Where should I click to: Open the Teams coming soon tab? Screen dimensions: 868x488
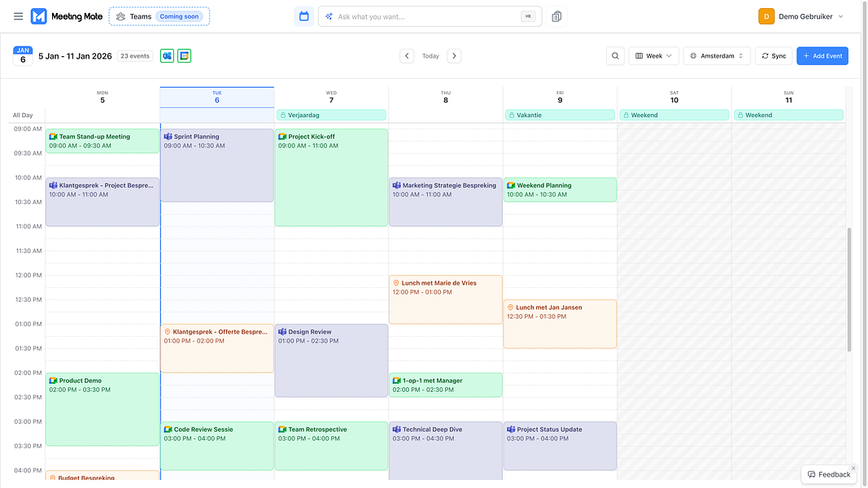(x=159, y=16)
